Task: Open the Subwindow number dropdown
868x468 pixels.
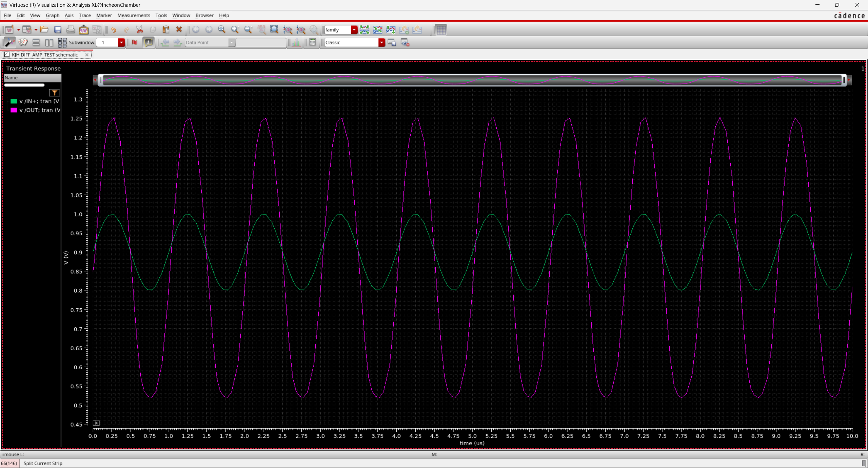Action: [x=121, y=42]
